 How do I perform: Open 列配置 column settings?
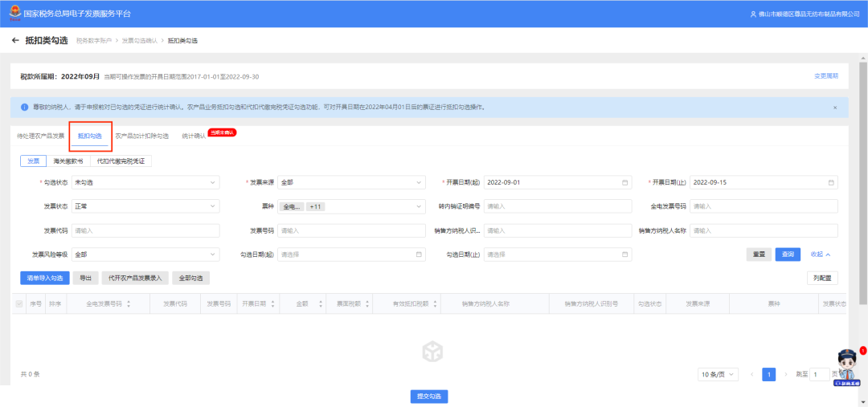pyautogui.click(x=823, y=278)
